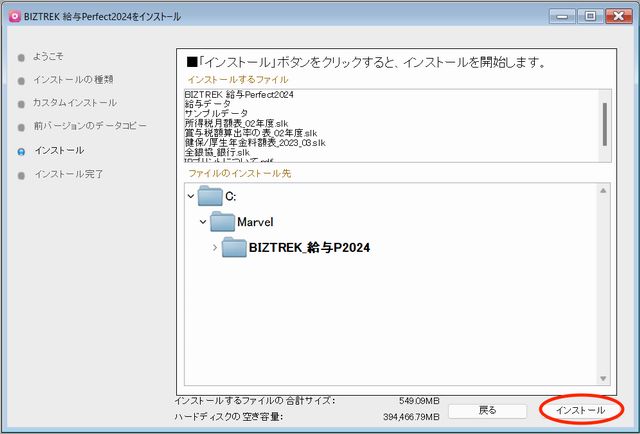The height and width of the screenshot is (434, 640).
Task: Click the インストールの種類 step bullet
Action: 21,81
